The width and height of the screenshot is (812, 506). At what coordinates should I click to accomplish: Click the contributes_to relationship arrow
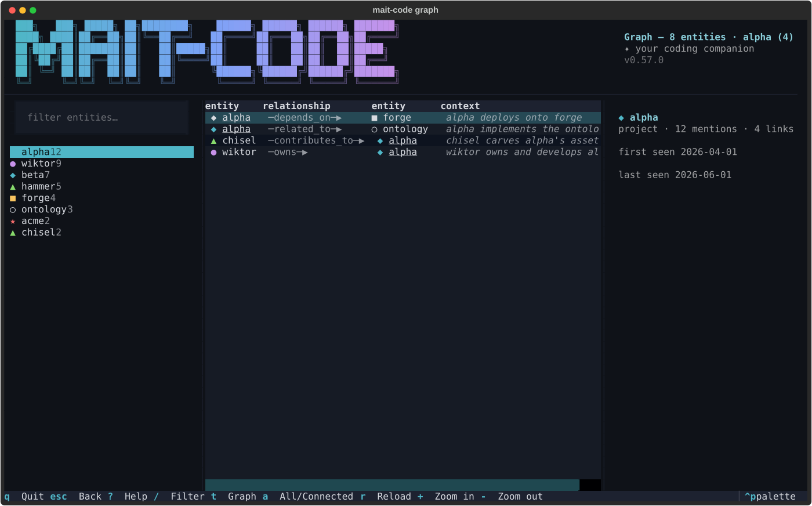click(x=316, y=140)
